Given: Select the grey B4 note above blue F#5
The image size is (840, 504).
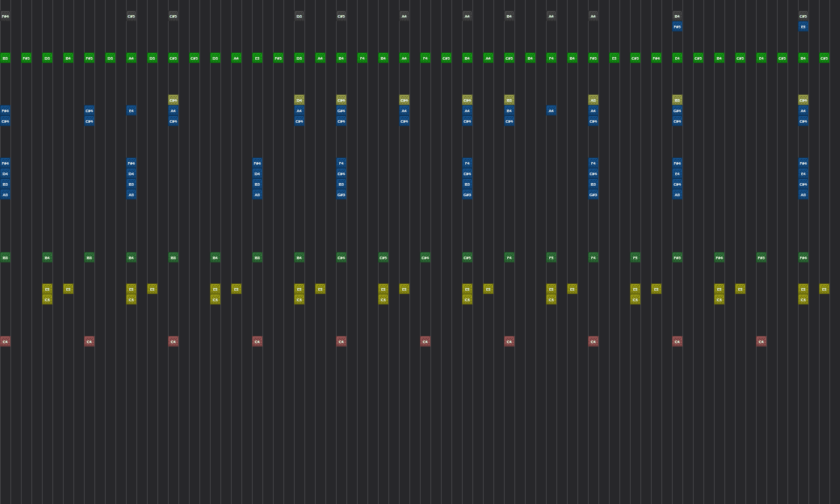Looking at the screenshot, I should pos(677,16).
